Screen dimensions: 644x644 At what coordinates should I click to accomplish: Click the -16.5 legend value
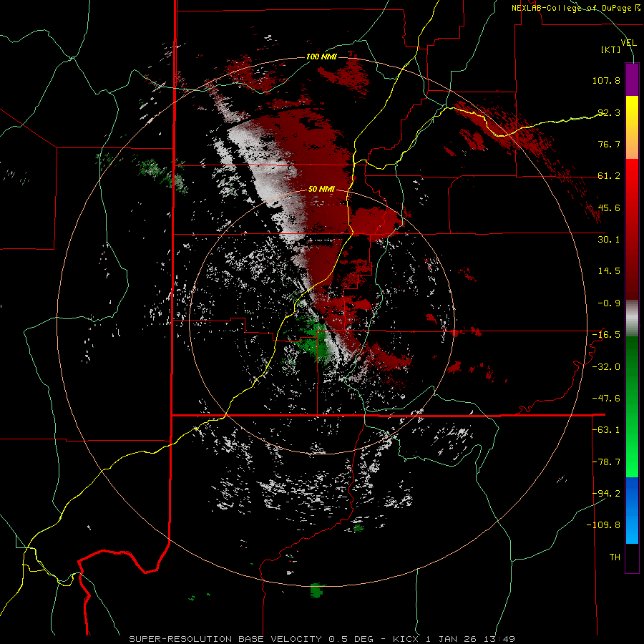tap(606, 335)
